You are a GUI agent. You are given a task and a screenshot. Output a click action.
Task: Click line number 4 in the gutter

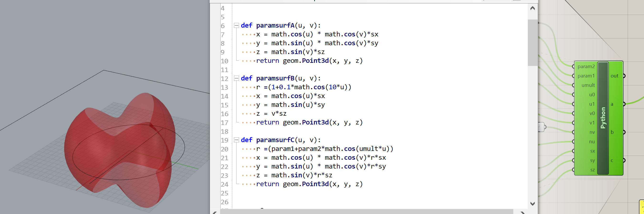point(223,8)
